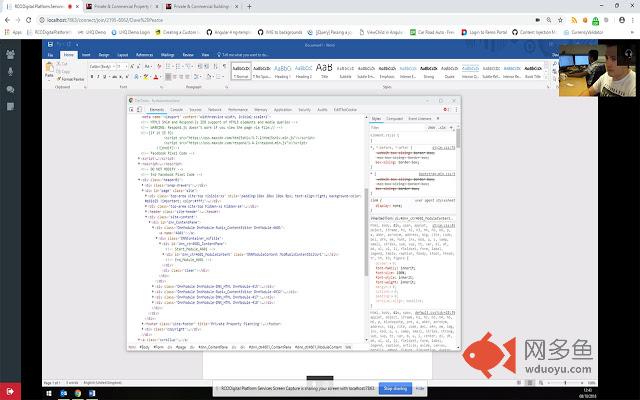Apply the Title style in gallery

(324, 71)
